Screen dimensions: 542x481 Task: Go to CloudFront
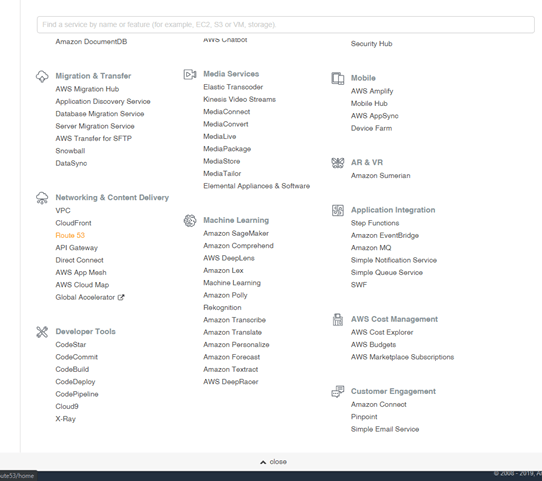click(x=73, y=223)
